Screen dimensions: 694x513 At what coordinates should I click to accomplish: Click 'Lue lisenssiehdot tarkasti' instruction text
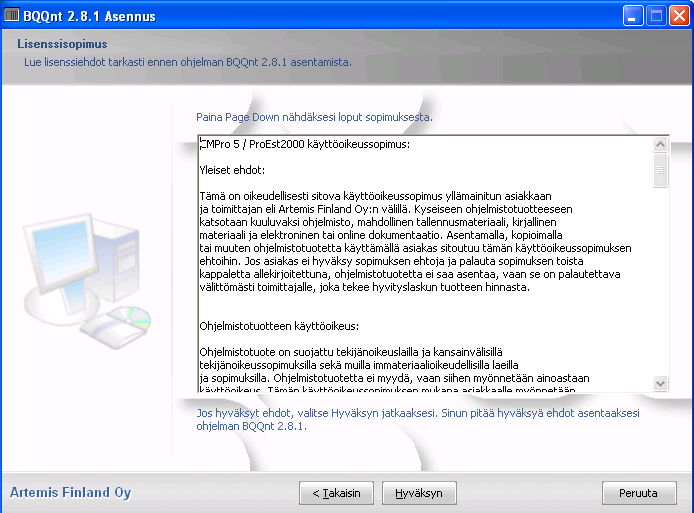(188, 62)
